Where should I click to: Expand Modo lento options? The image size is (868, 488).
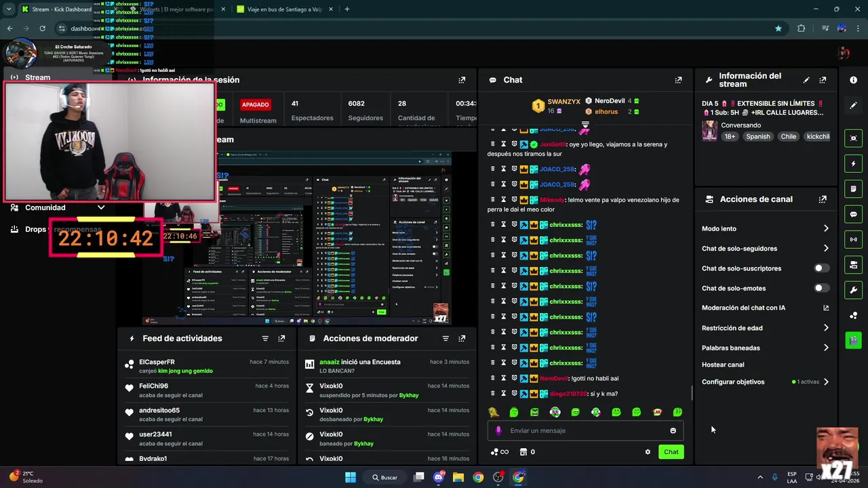coord(826,228)
